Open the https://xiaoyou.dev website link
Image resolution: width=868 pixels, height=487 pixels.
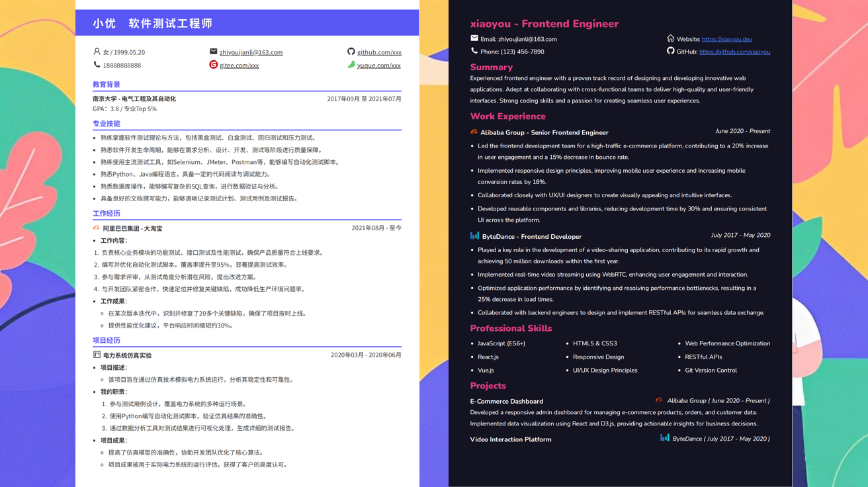point(726,39)
